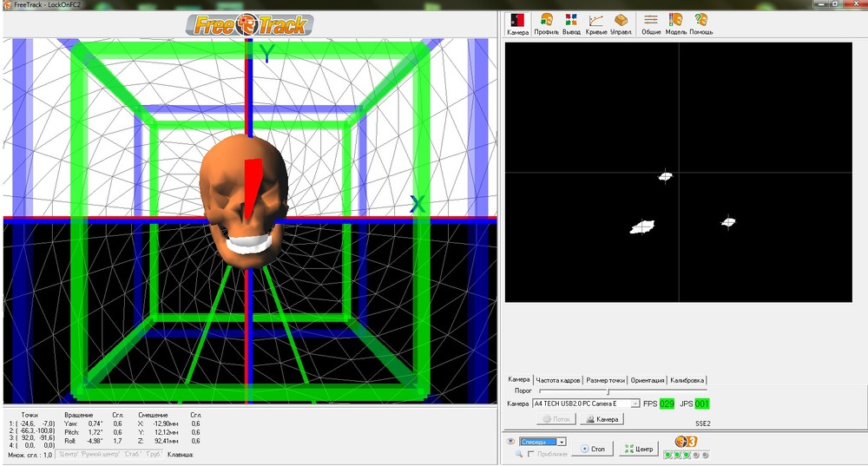Image resolution: width=868 pixels, height=466 pixels.
Task: Switch to the Калибровка tab
Action: click(687, 380)
